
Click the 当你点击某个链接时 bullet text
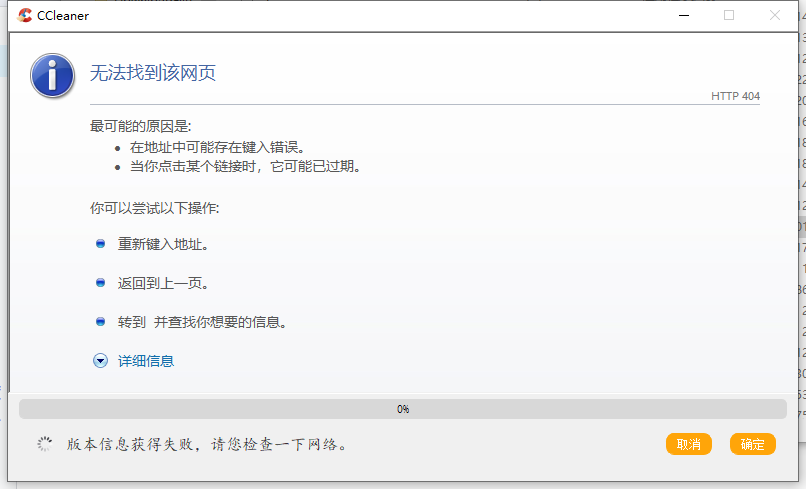click(245, 167)
